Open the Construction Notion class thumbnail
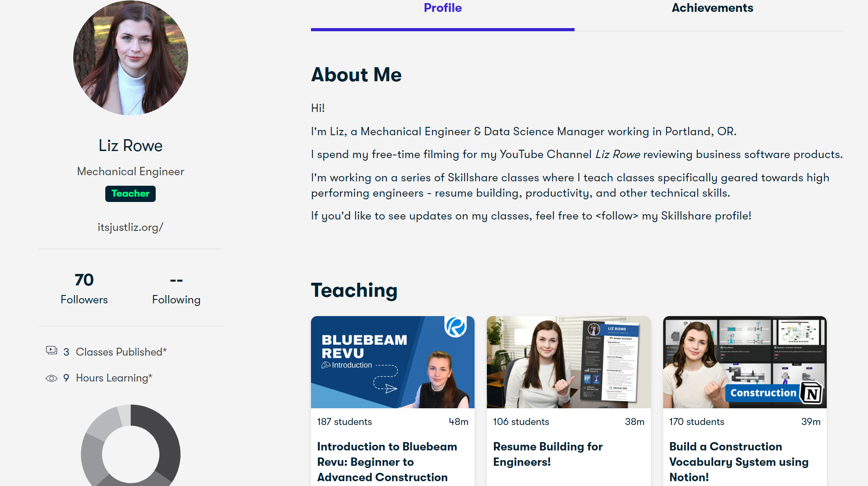The width and height of the screenshot is (868, 486). click(744, 362)
